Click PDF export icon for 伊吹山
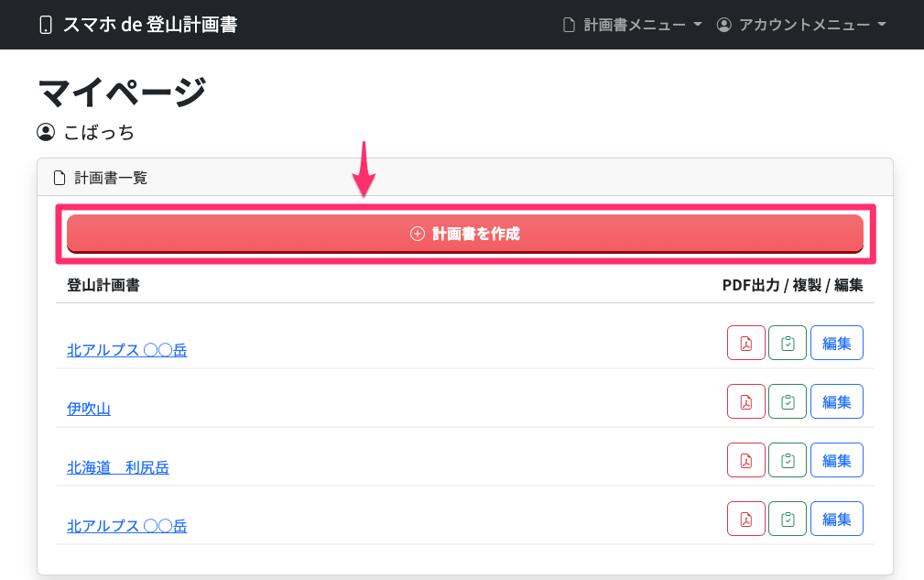The image size is (924, 580). point(746,401)
